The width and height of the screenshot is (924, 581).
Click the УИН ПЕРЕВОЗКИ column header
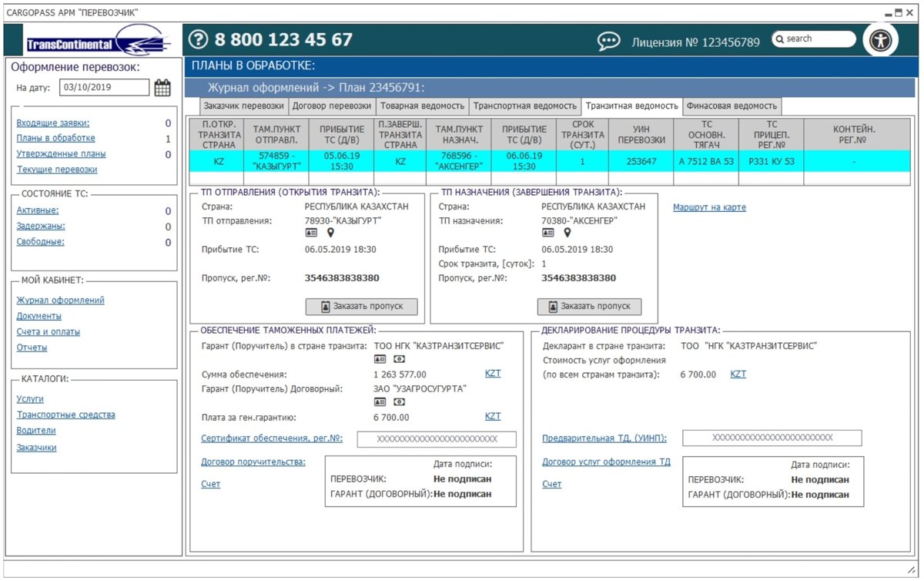coord(641,134)
